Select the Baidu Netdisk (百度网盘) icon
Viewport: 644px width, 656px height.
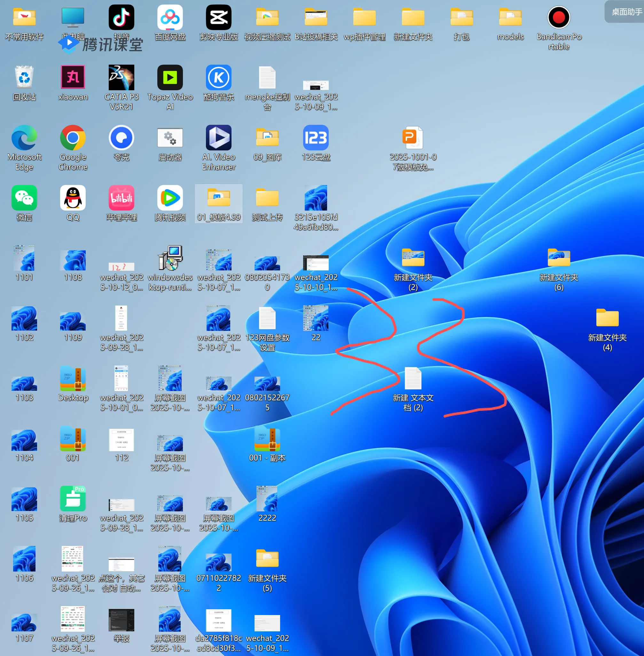pos(170,18)
